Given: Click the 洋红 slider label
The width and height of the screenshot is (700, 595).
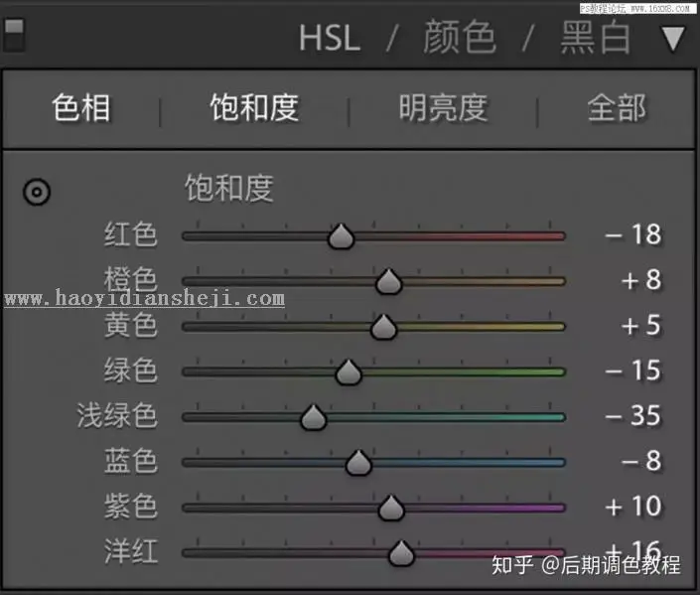Looking at the screenshot, I should pyautogui.click(x=131, y=551).
